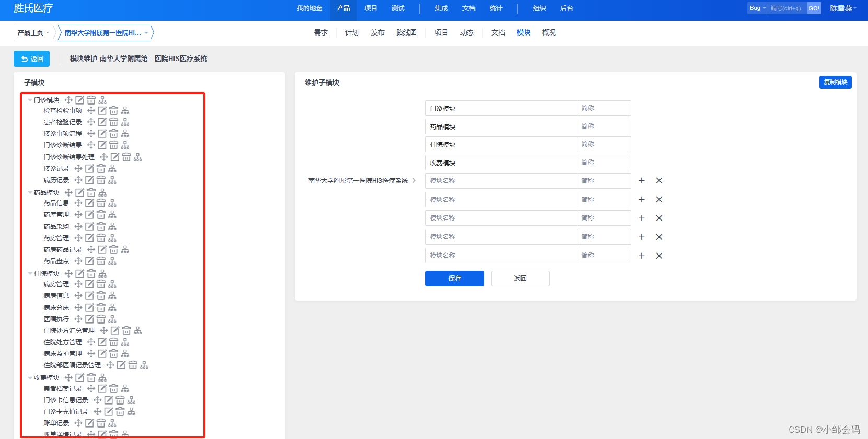868x439 pixels.
Task: Click the white 返回 button beside 保存
Action: [520, 279]
